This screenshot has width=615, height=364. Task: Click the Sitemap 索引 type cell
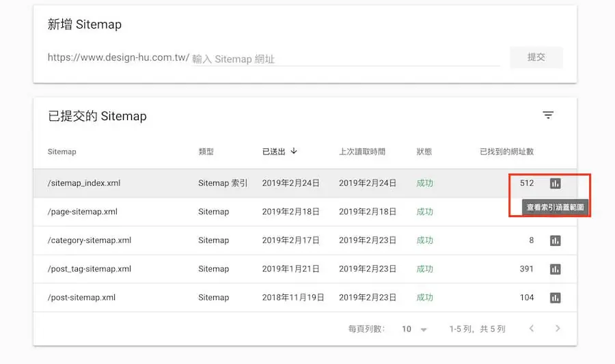point(223,183)
